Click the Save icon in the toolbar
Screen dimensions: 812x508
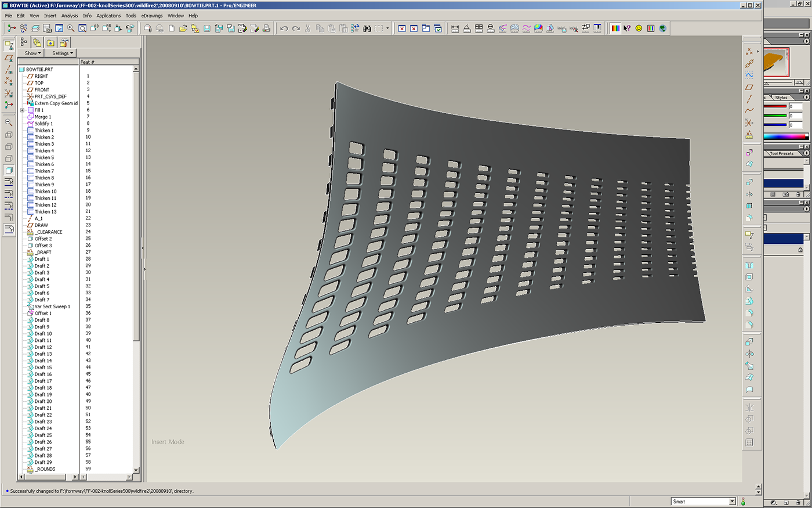(206, 28)
